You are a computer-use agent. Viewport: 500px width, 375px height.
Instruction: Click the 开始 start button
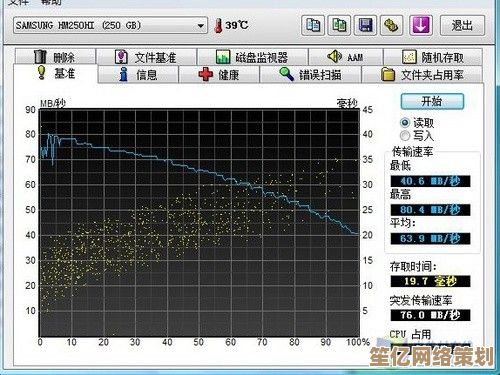click(432, 101)
